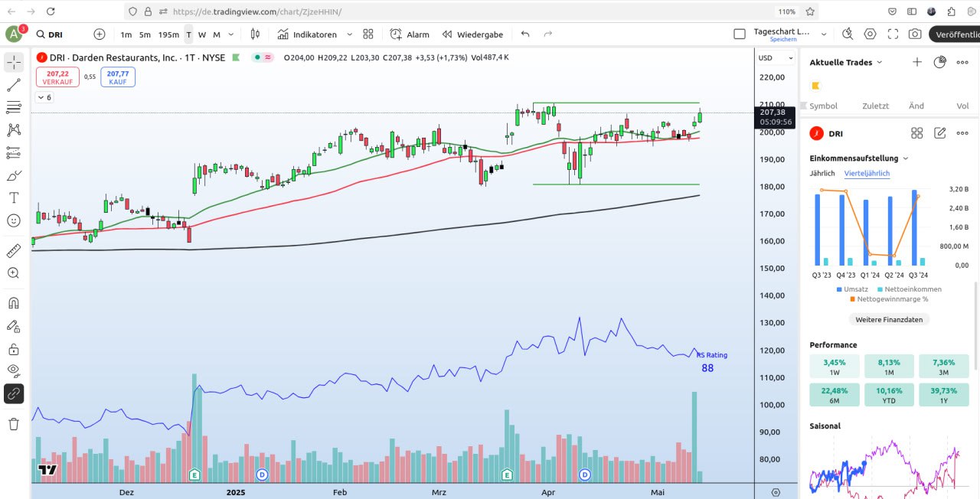Switch to the Jährlich tab
The height and width of the screenshot is (499, 980).
click(822, 174)
